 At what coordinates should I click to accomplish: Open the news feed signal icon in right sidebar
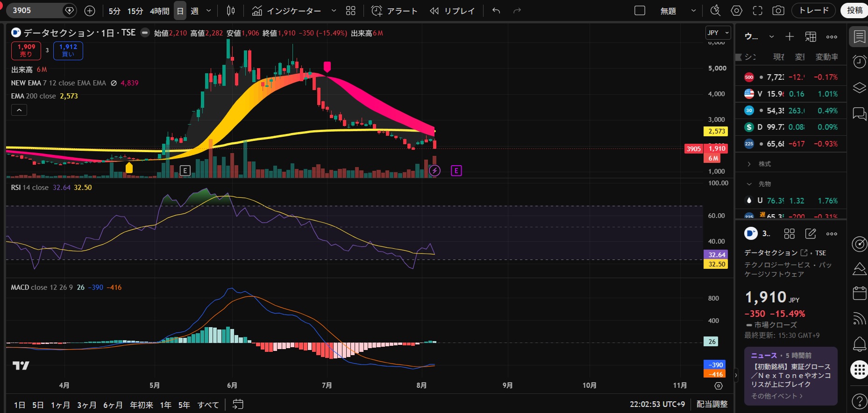(x=860, y=319)
